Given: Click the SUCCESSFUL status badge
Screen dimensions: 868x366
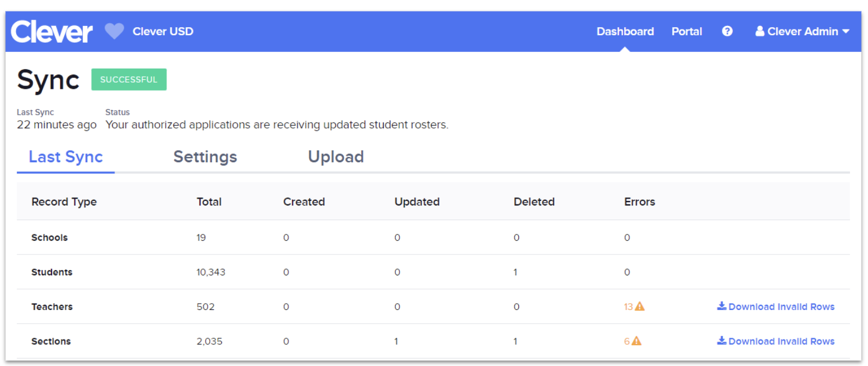Looking at the screenshot, I should pos(129,80).
